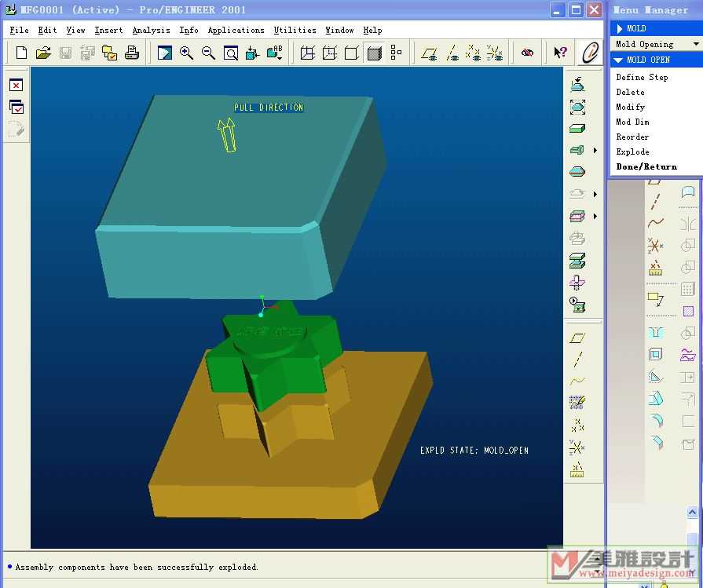Insert a datum plane from right toolbar
This screenshot has width=703, height=588.
577,338
